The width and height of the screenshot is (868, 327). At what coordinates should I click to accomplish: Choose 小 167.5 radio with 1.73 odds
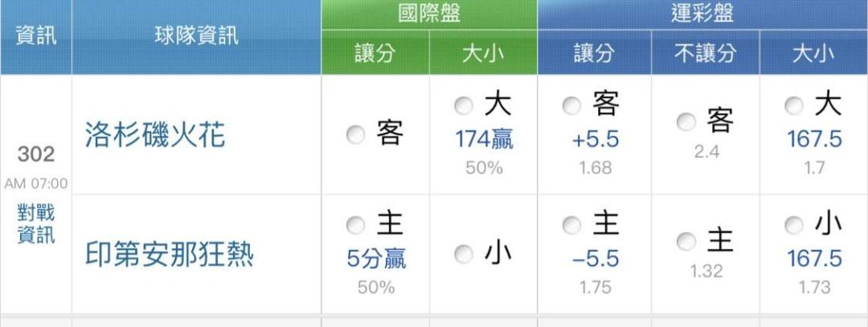793,225
